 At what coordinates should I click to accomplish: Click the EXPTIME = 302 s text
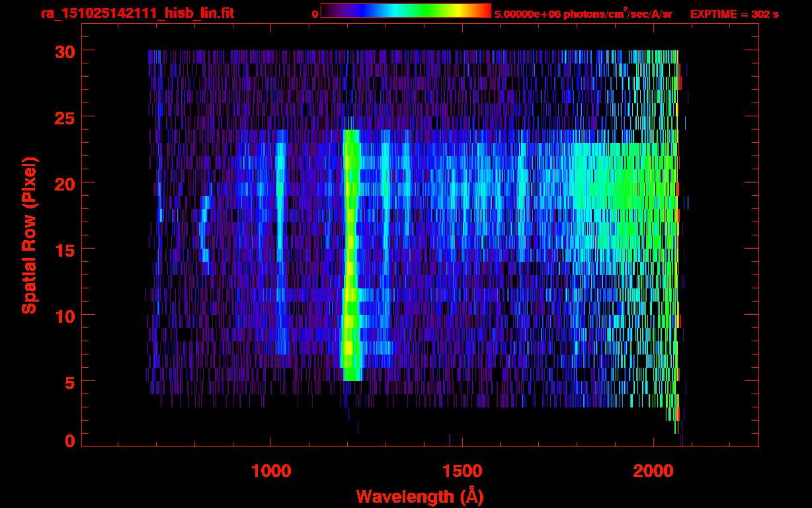(x=734, y=13)
